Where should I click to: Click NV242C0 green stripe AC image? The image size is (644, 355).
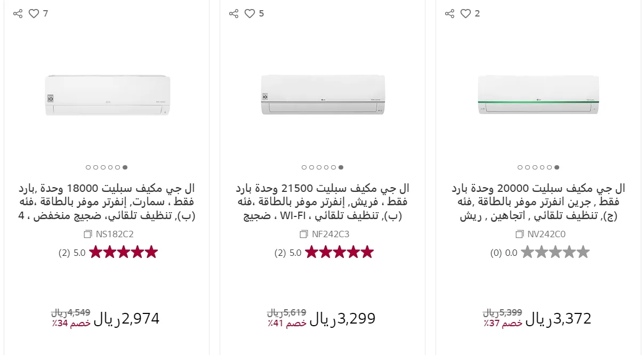[x=538, y=94]
